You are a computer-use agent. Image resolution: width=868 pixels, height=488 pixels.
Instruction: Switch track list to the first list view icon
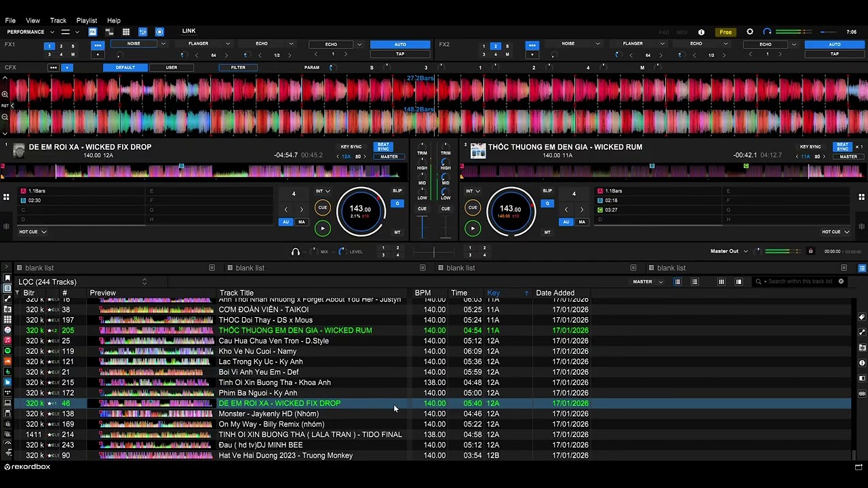pos(677,281)
